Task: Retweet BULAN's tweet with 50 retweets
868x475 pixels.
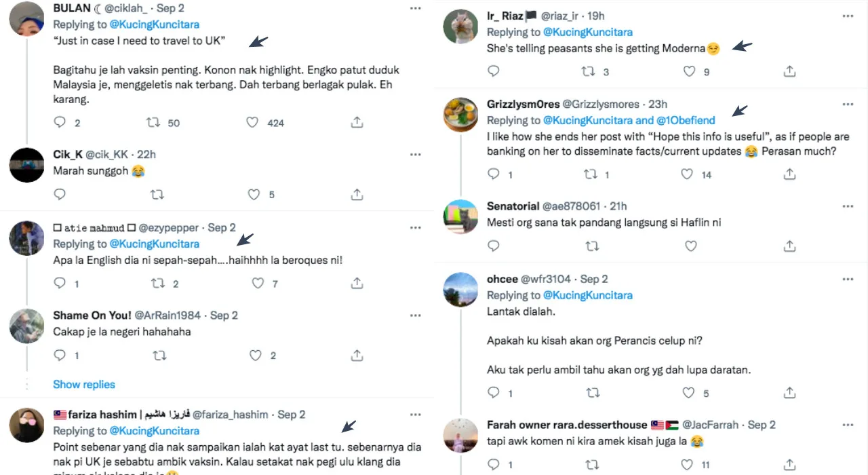Action: pos(153,122)
